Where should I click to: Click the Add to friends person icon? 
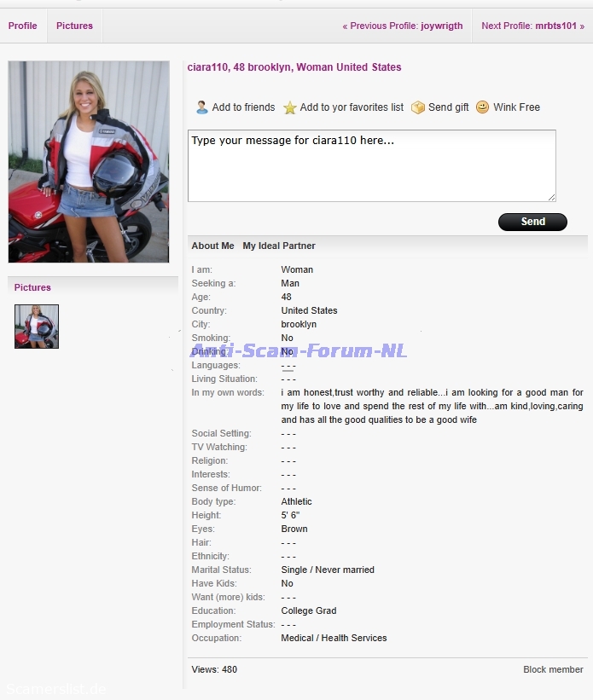coord(202,107)
